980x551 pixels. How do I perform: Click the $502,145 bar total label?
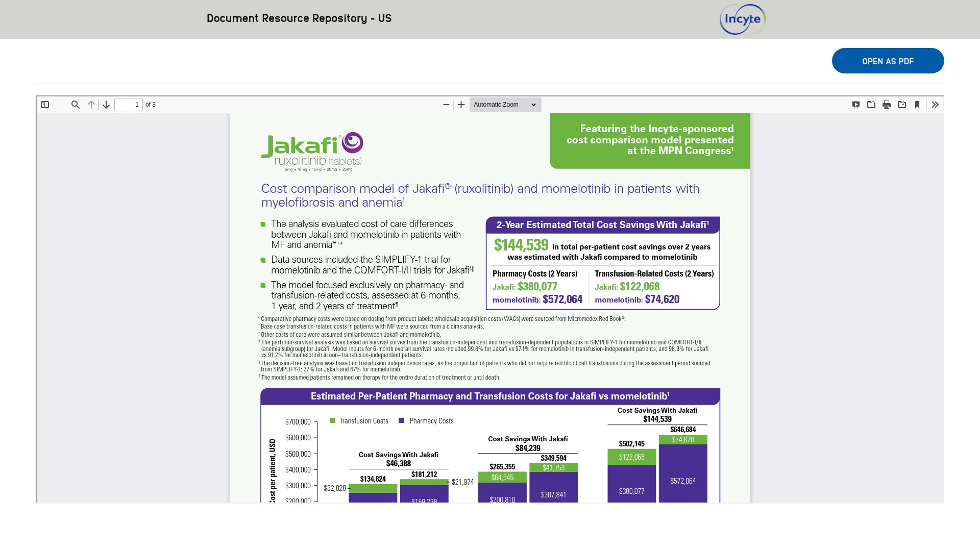coord(632,444)
